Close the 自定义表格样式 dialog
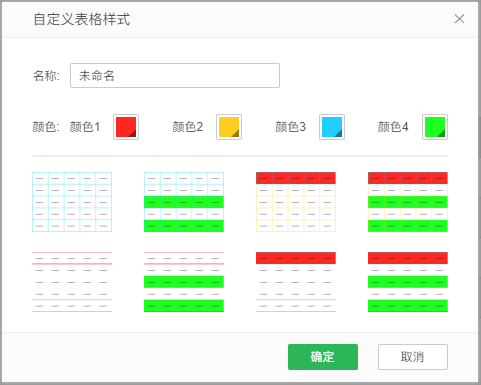Image resolution: width=481 pixels, height=385 pixels. tap(459, 19)
